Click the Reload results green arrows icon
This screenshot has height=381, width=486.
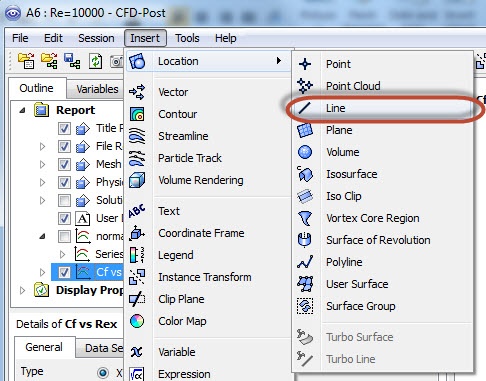95,61
